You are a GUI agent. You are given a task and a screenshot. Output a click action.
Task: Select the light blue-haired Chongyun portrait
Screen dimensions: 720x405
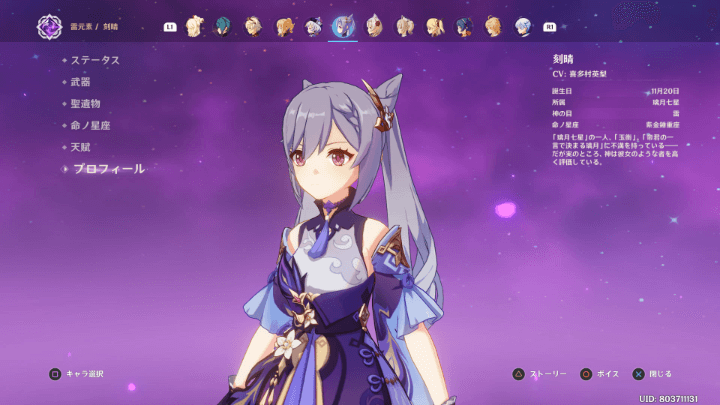[523, 26]
